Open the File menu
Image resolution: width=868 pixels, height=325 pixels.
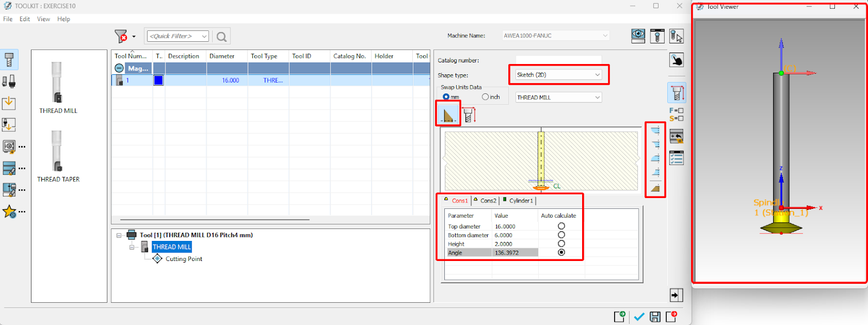coord(8,19)
